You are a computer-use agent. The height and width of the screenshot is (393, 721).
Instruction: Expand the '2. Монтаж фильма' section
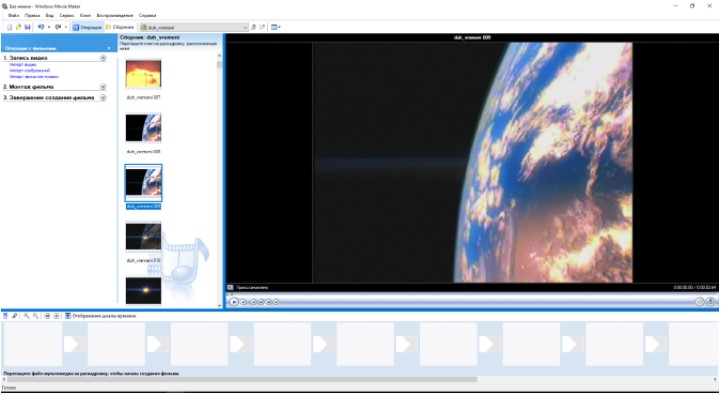coord(103,87)
